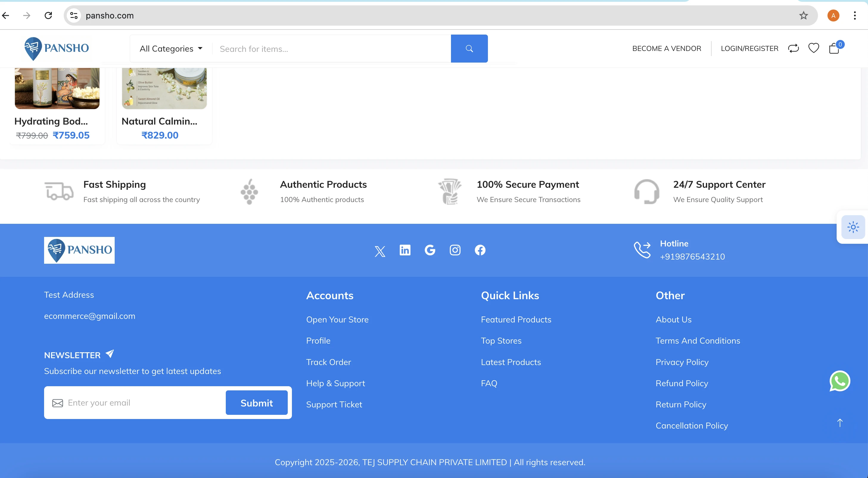Click the Facebook social icon

[480, 250]
